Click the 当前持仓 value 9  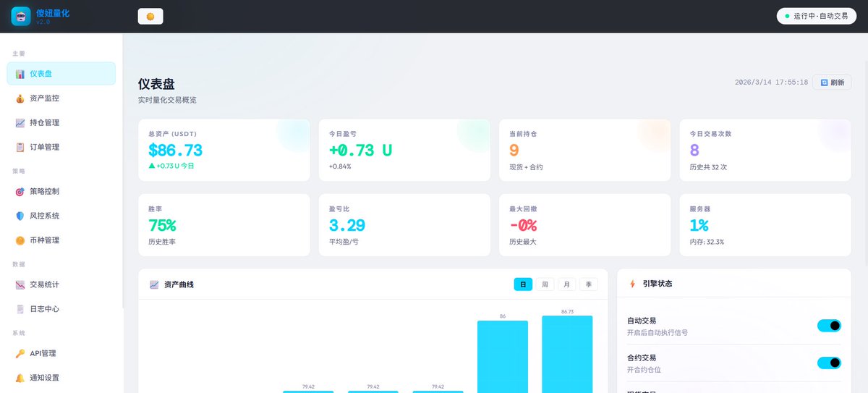tap(514, 151)
